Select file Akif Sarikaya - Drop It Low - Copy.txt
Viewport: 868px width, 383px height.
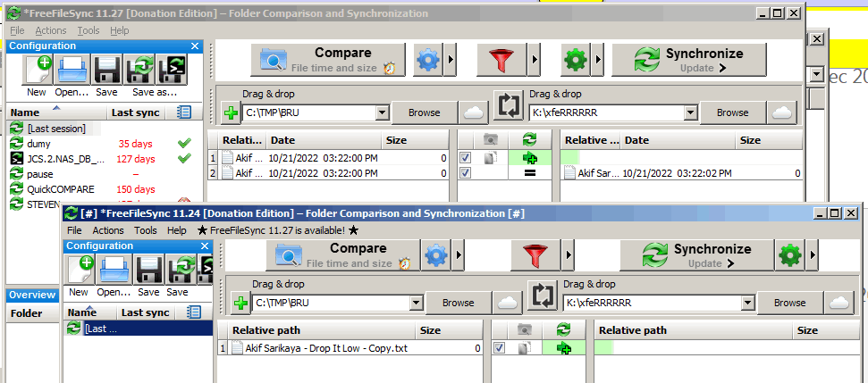click(326, 349)
